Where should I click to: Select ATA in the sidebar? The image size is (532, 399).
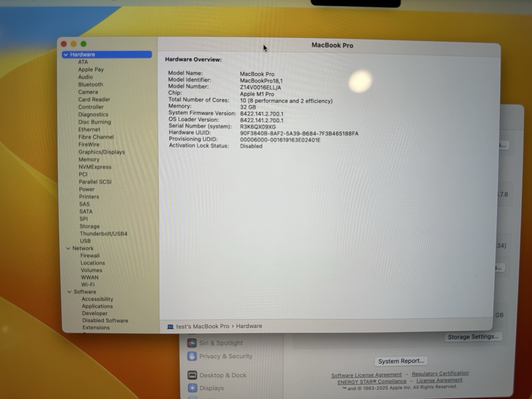pos(83,62)
